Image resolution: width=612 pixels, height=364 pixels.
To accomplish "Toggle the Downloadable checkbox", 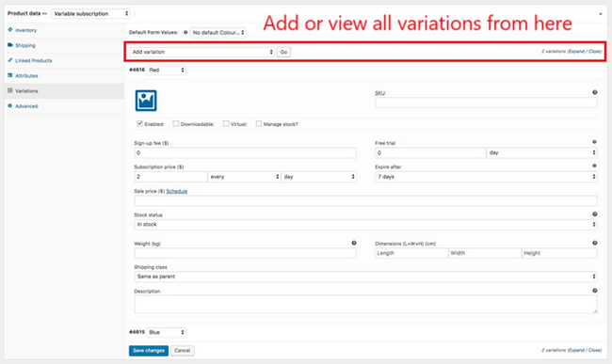I will (x=176, y=123).
